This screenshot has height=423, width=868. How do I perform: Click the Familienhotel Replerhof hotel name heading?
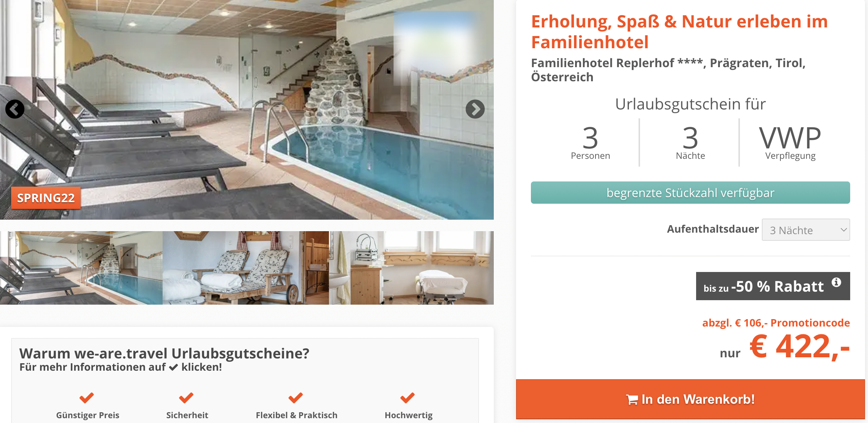click(668, 70)
